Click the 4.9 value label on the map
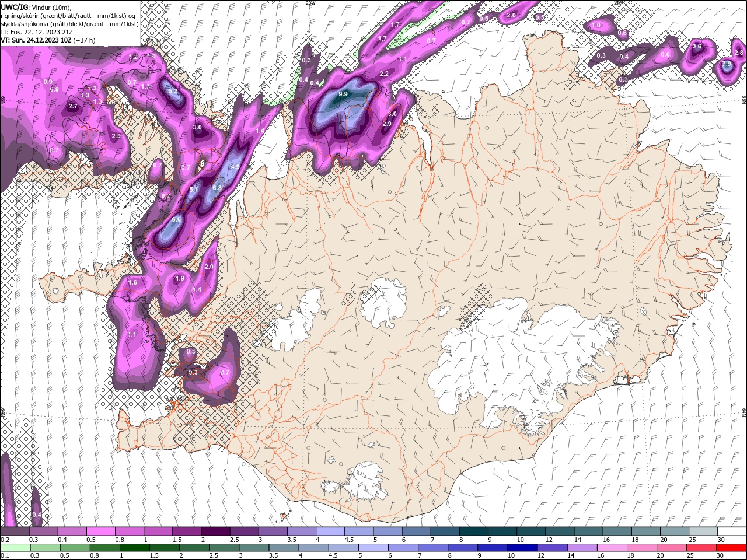The height and width of the screenshot is (560, 747). coord(235,167)
